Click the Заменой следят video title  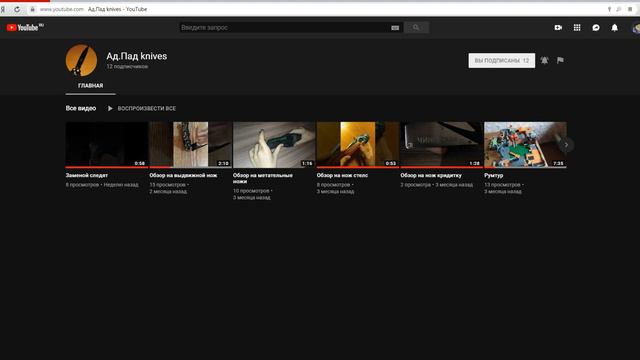(87, 175)
